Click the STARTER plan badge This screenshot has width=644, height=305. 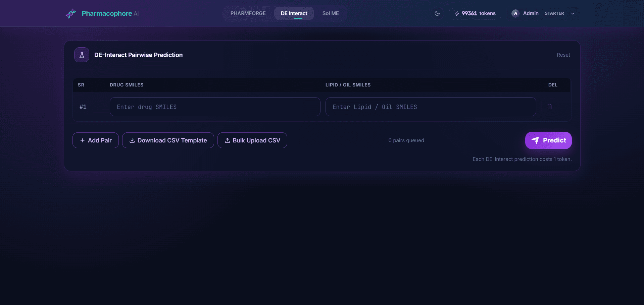554,13
